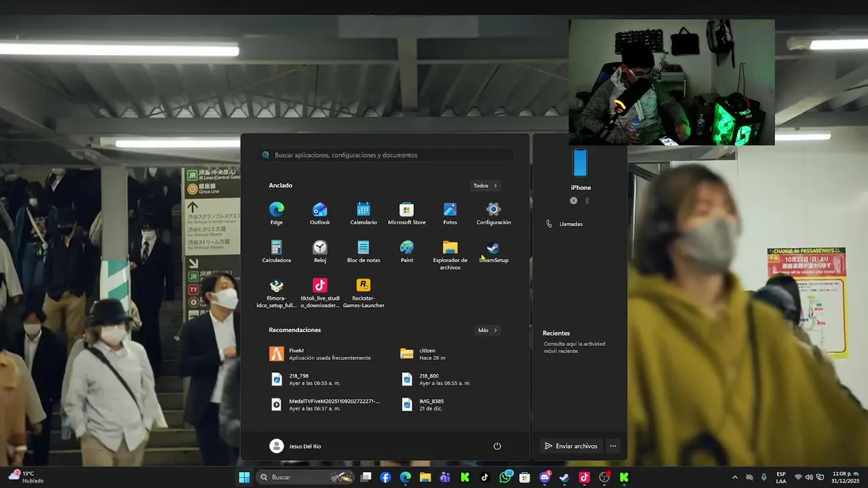Open the Edge pinned app
This screenshot has width=868, height=488.
[x=277, y=213]
